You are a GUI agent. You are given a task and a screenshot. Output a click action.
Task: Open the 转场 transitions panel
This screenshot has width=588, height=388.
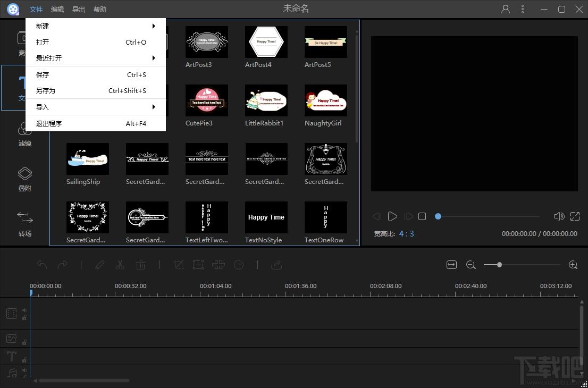[x=25, y=224]
